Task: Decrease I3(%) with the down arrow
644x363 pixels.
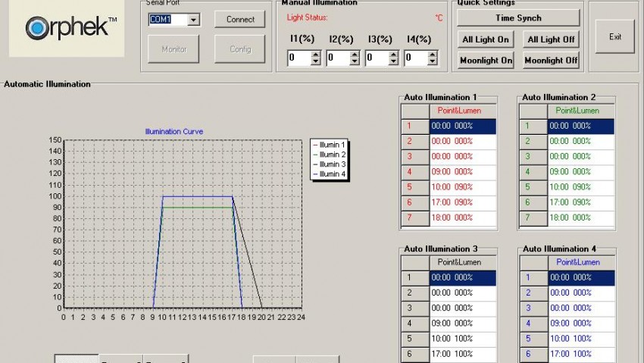Action: coord(393,61)
